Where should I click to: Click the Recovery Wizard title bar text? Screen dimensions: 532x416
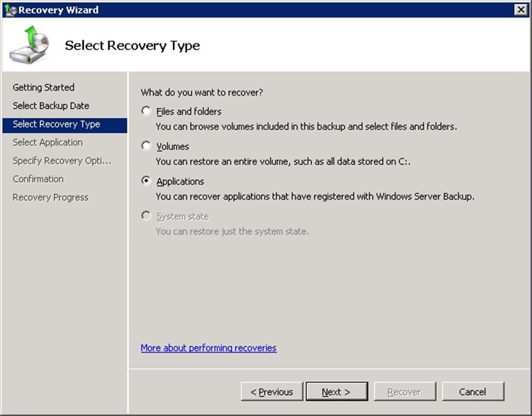pos(59,10)
